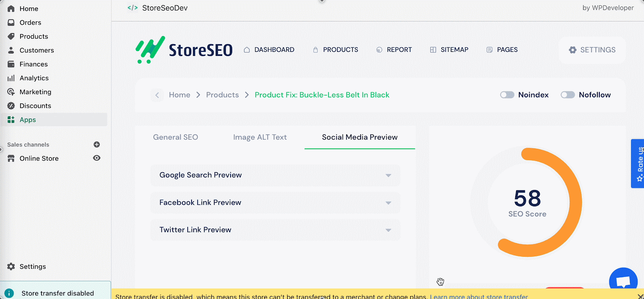
Task: Click Products in the breadcrumb
Action: tap(222, 95)
